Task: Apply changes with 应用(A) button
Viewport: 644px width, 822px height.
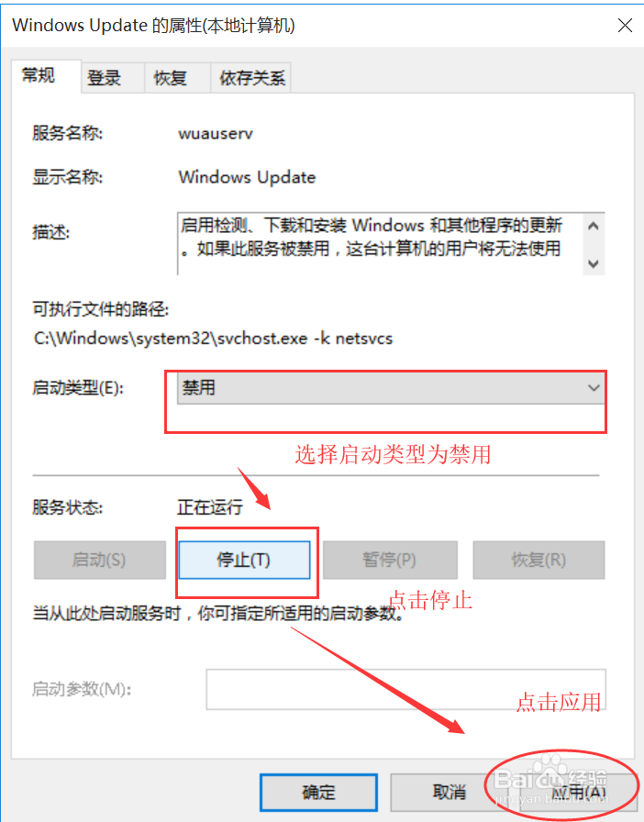Action: [579, 792]
